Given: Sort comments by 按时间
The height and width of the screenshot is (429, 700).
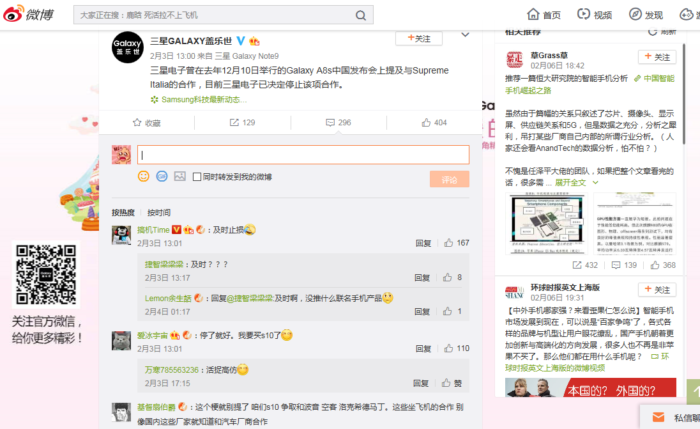Looking at the screenshot, I should coord(159,212).
